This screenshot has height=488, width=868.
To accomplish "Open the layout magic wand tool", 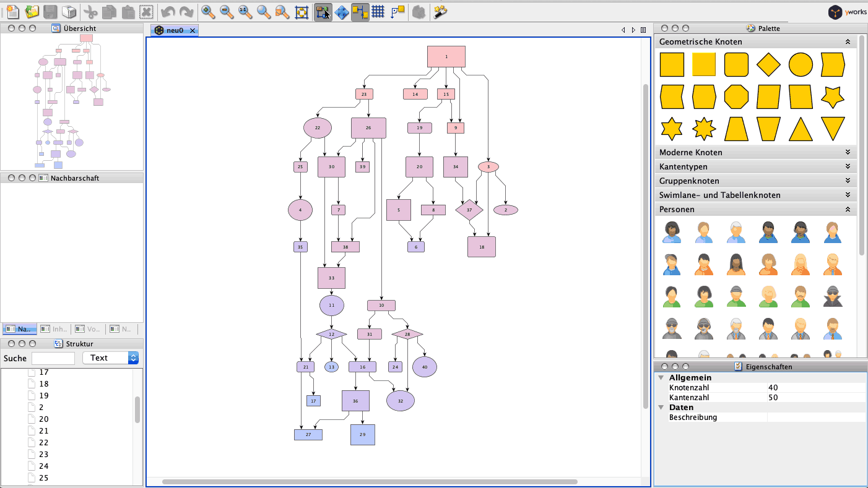I will (440, 12).
